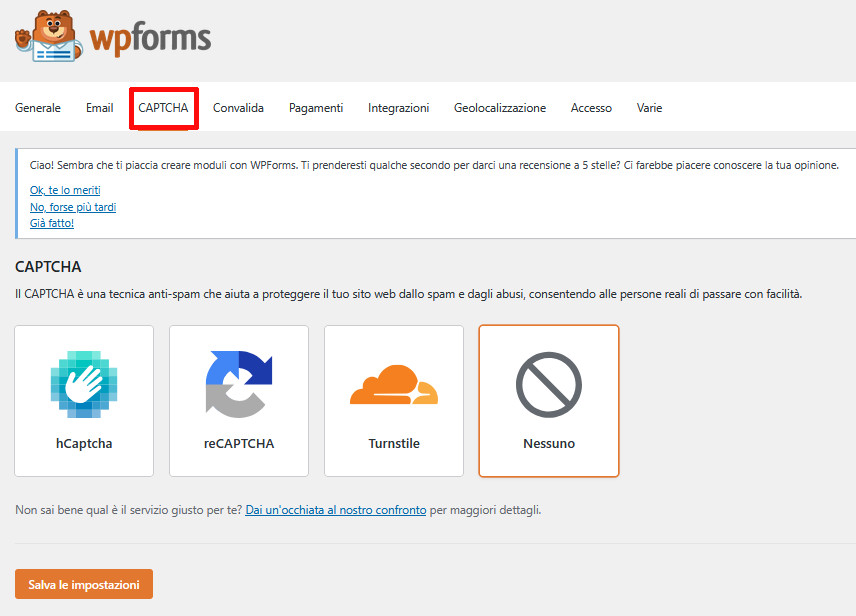Click the Nessuno prohibition circle icon
The image size is (856, 616).
pos(549,384)
